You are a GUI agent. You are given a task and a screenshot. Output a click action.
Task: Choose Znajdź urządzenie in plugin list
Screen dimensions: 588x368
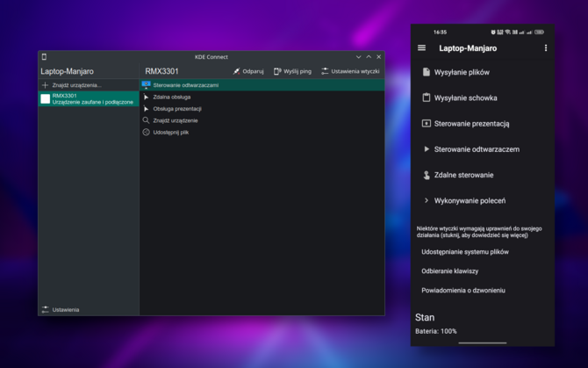(262, 120)
